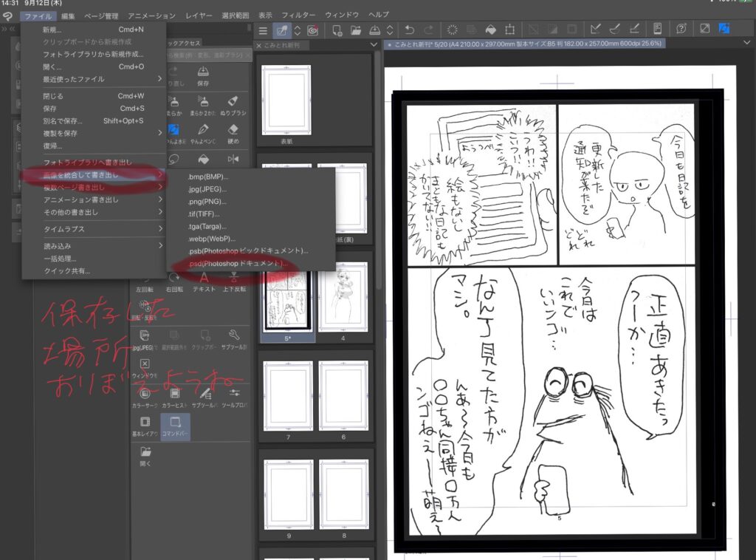Select the 硬め eraser in Quick Access
Screen dimensions: 756x560
tap(233, 130)
